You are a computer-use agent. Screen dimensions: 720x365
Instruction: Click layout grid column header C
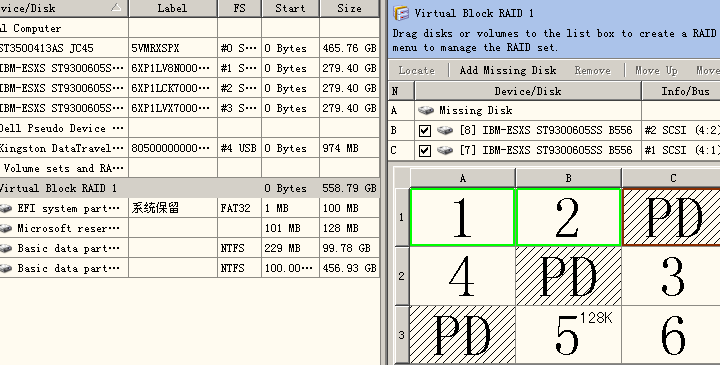671,178
